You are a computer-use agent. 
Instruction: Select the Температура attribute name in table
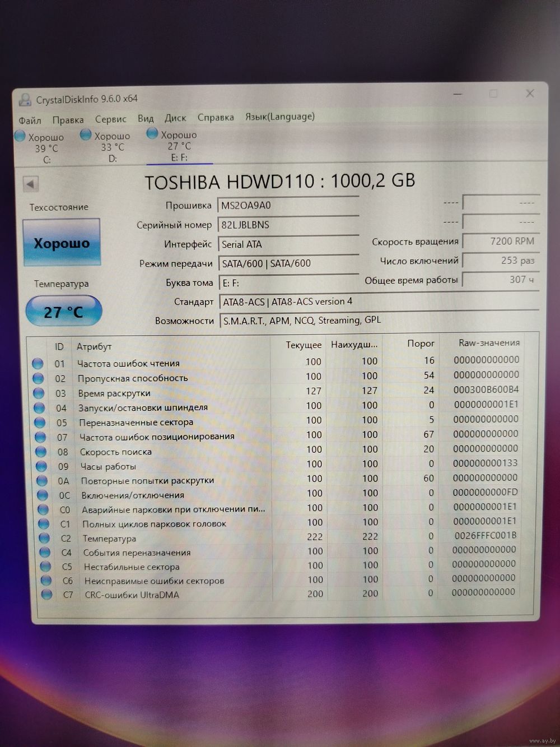tap(110, 539)
